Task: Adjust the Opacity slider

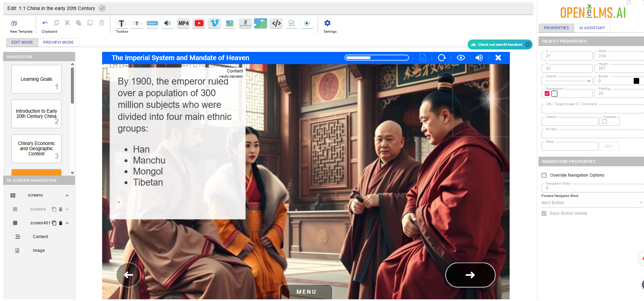Action: pos(567,81)
